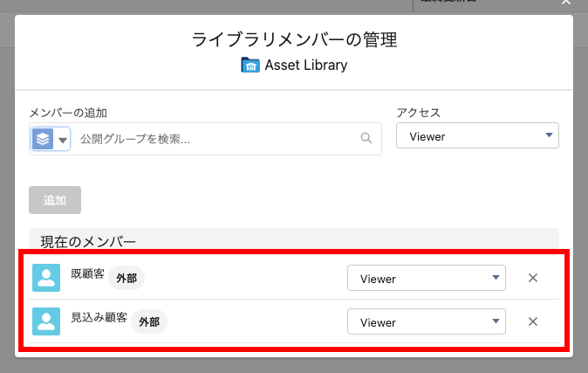
Task: Click the public group member type icon
Action: pos(43,139)
